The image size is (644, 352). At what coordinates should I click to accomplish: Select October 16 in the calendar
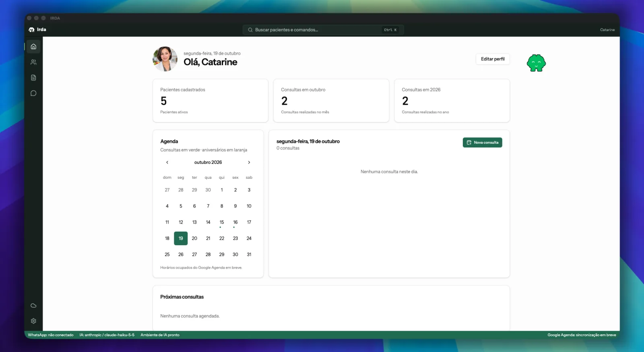click(x=235, y=222)
